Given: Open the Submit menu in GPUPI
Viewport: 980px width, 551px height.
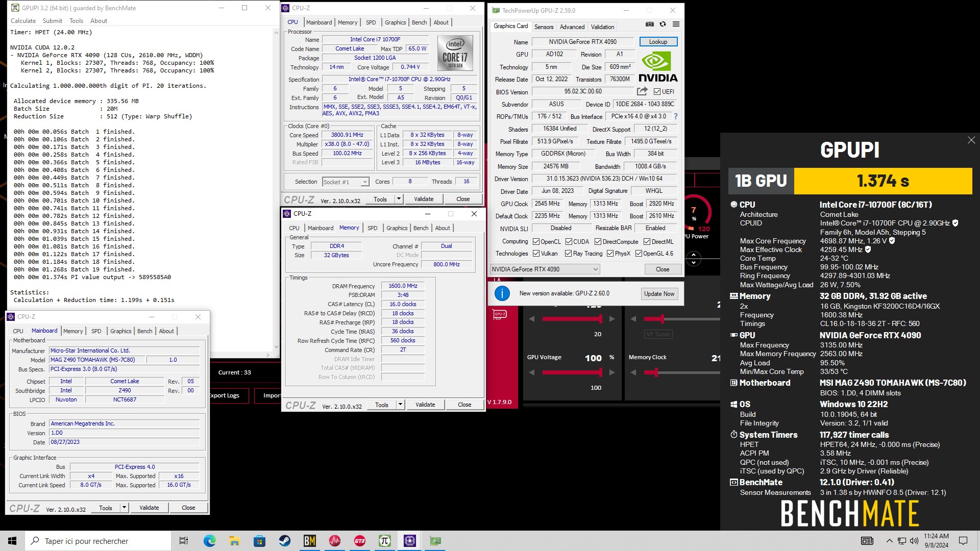Looking at the screenshot, I should coord(53,21).
